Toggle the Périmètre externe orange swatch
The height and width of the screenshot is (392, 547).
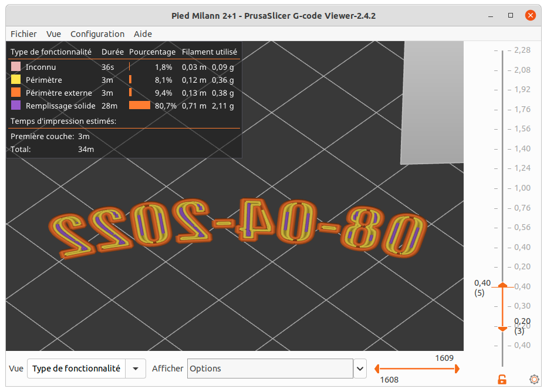click(x=16, y=92)
